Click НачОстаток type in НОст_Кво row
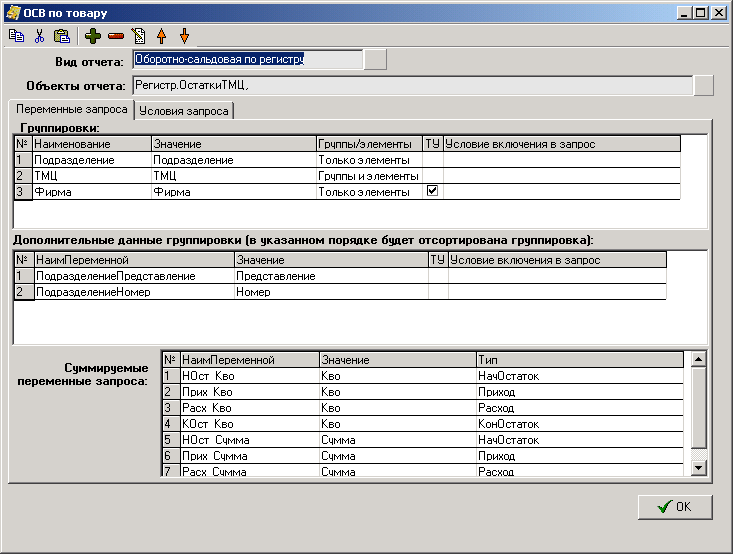 (x=580, y=376)
